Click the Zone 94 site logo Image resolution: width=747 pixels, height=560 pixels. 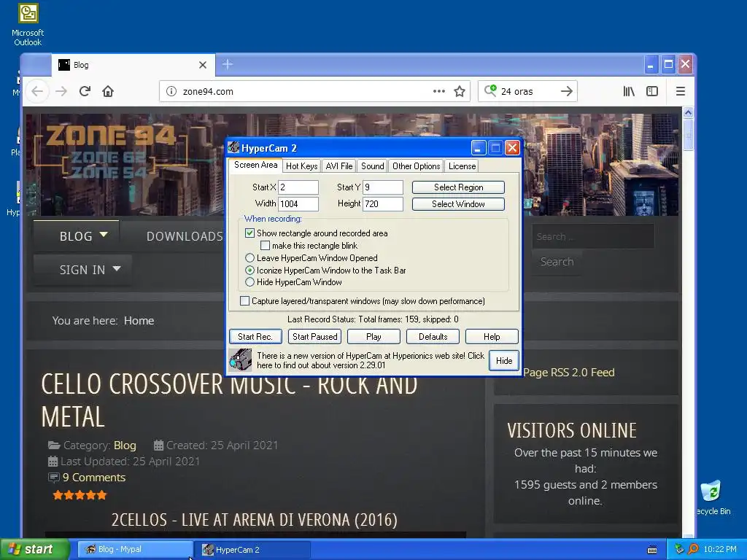coord(111,152)
